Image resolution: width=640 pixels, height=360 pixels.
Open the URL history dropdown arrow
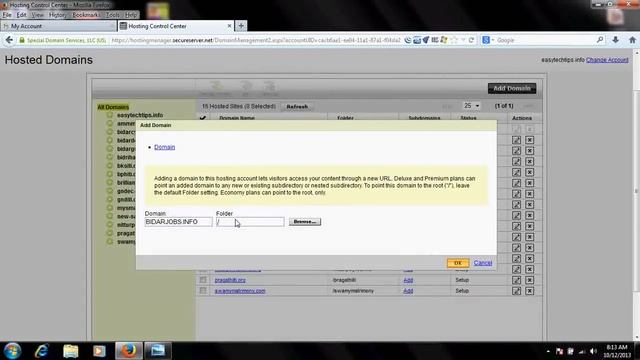463,40
